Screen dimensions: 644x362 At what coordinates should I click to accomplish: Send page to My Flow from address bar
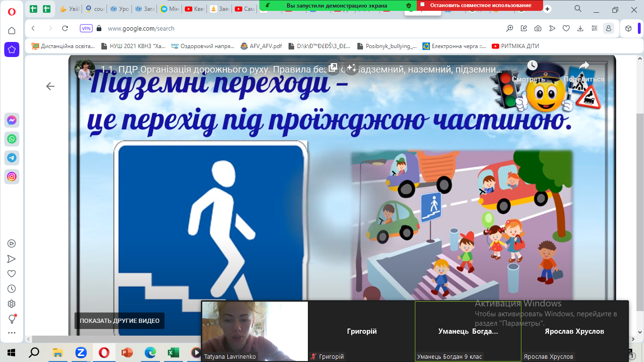[552, 28]
